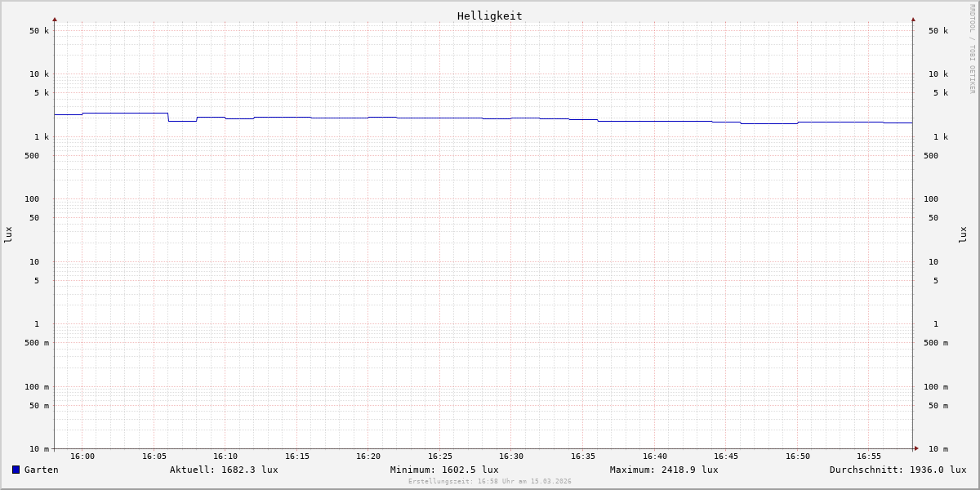Select the Garten legend label

pyautogui.click(x=41, y=470)
